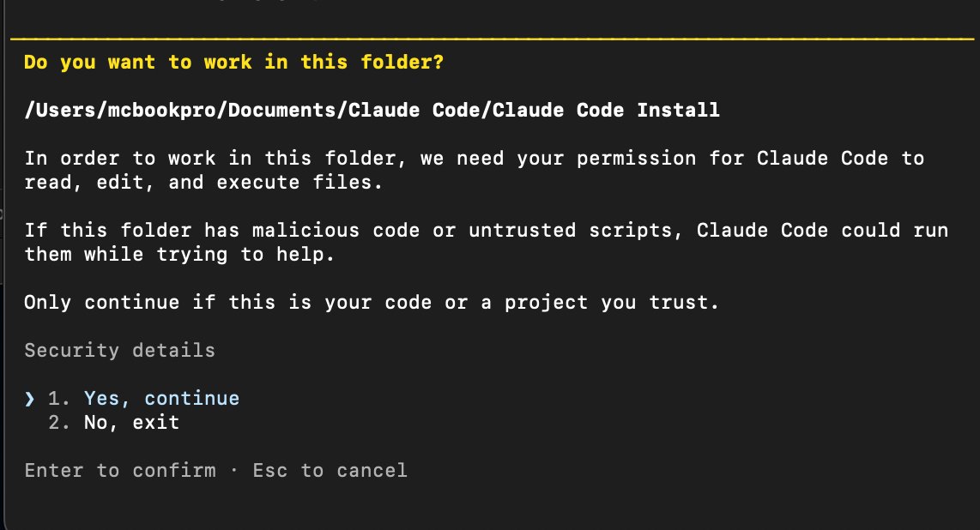Select the "Yes, continue" option

[161, 398]
